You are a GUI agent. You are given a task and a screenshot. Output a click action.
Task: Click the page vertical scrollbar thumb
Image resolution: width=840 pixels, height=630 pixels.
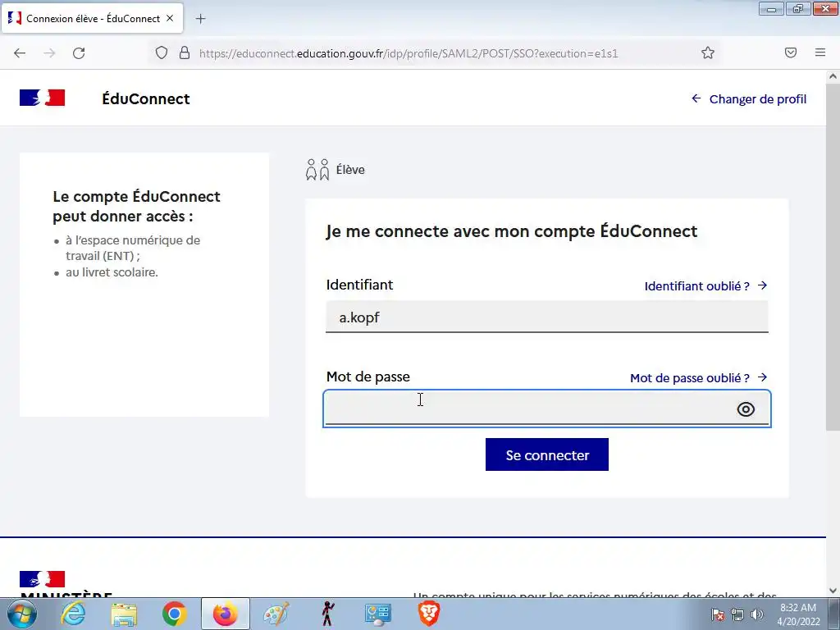[833, 257]
